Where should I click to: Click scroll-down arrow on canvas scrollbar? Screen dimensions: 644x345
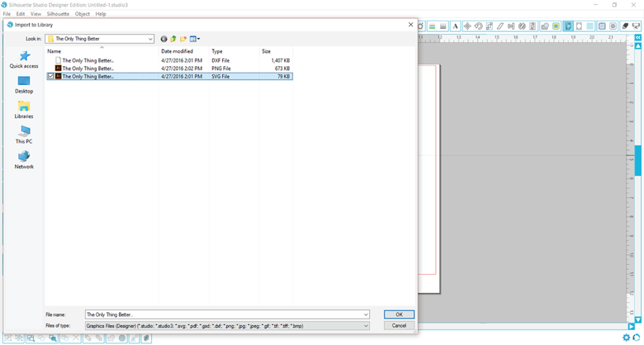(638, 320)
